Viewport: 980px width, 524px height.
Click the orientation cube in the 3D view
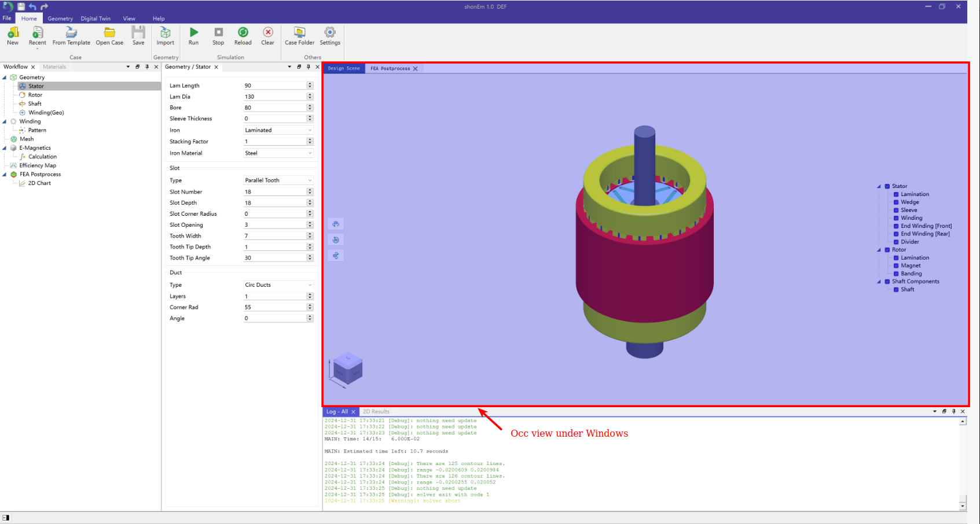pyautogui.click(x=348, y=369)
